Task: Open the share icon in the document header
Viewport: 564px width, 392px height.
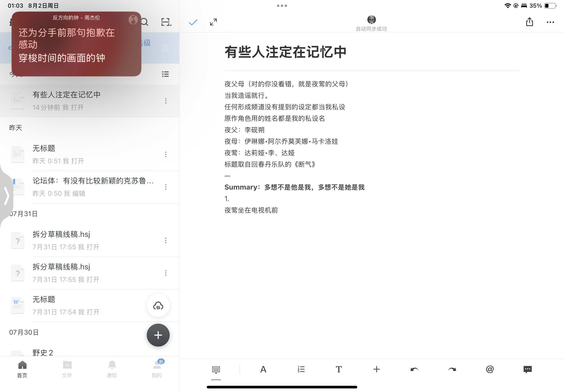Action: tap(529, 22)
